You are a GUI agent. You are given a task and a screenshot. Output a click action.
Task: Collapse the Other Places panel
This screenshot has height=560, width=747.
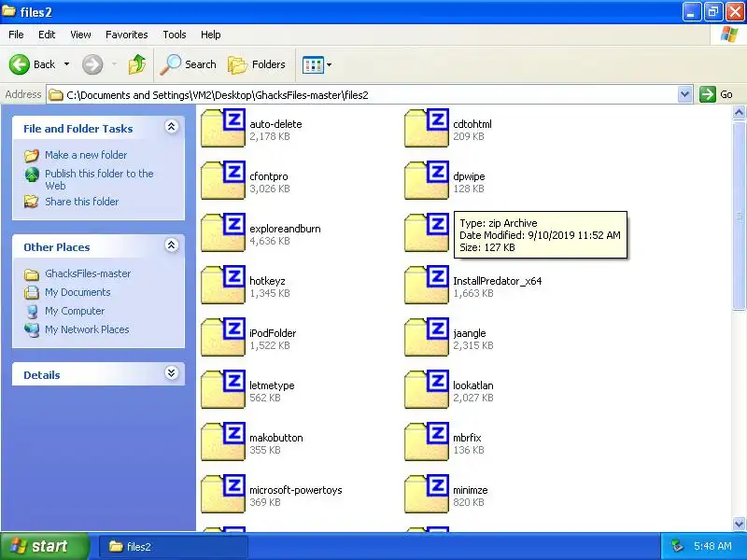click(172, 245)
